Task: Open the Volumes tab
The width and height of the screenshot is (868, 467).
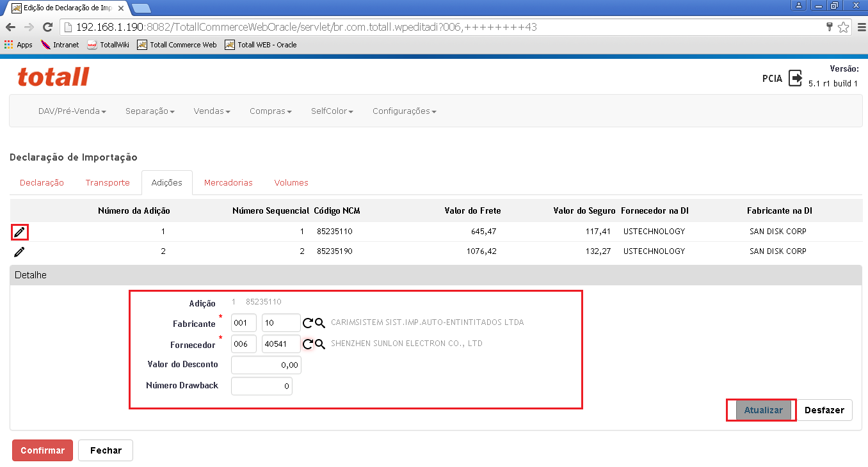Action: coord(291,183)
